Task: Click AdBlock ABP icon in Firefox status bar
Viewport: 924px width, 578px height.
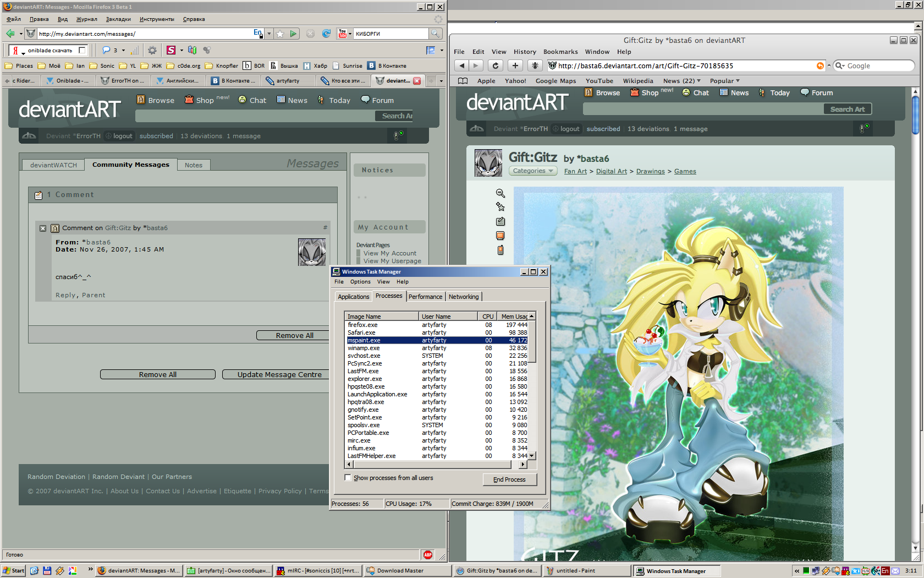Action: [x=428, y=554]
